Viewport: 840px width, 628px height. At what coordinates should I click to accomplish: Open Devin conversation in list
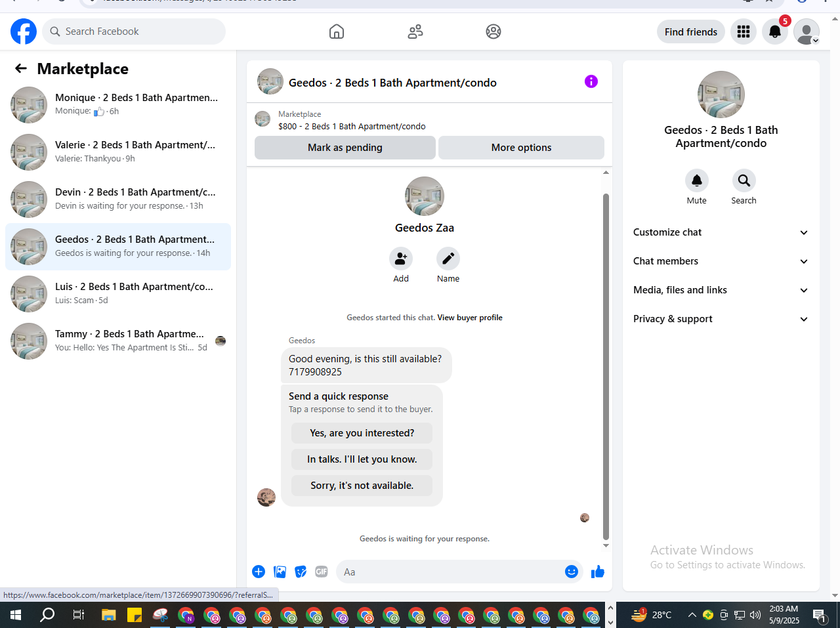click(x=118, y=199)
